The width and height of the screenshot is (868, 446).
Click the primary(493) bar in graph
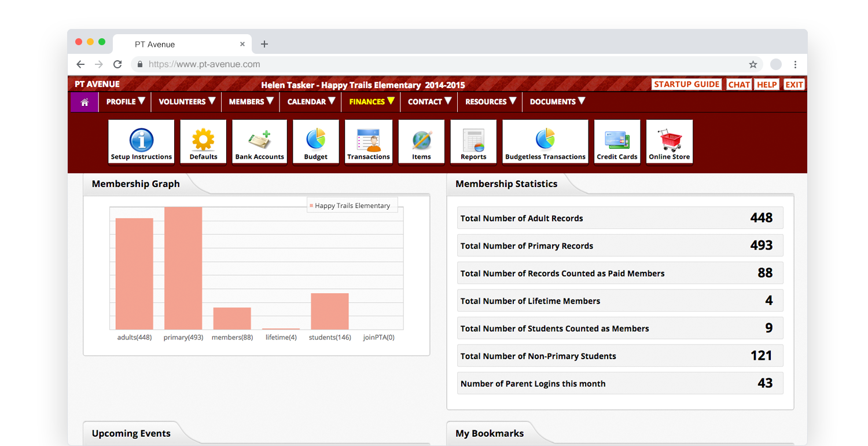click(x=183, y=268)
